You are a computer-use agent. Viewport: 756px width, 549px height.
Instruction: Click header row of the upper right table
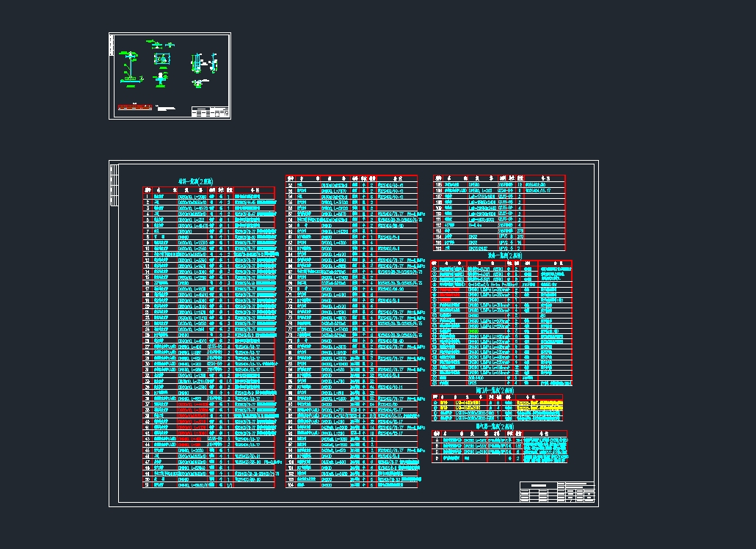499,178
